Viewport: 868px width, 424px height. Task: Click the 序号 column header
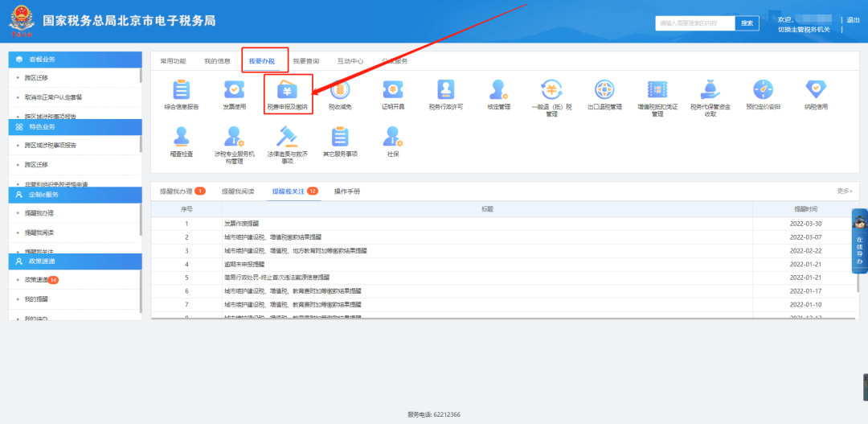click(x=186, y=209)
